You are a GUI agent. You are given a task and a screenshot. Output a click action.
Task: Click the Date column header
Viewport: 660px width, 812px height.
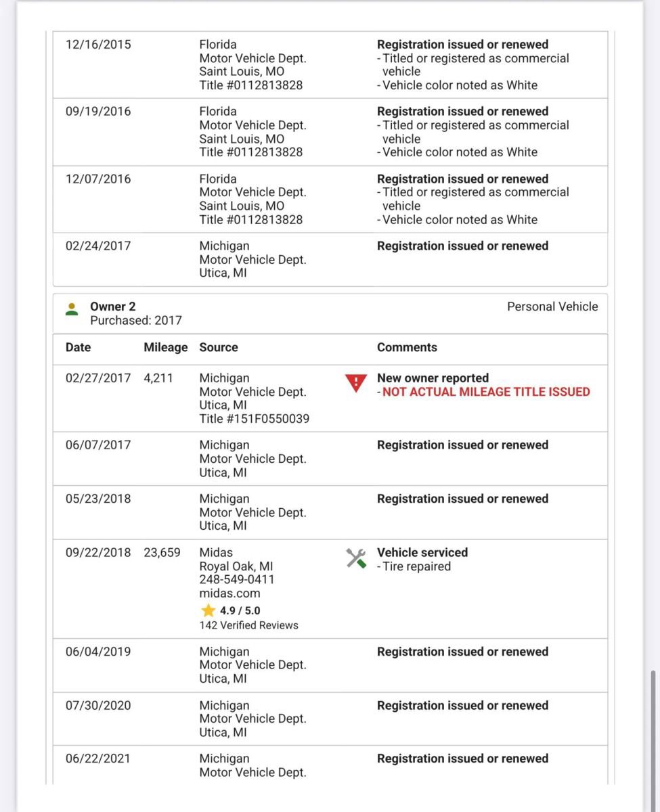(78, 348)
